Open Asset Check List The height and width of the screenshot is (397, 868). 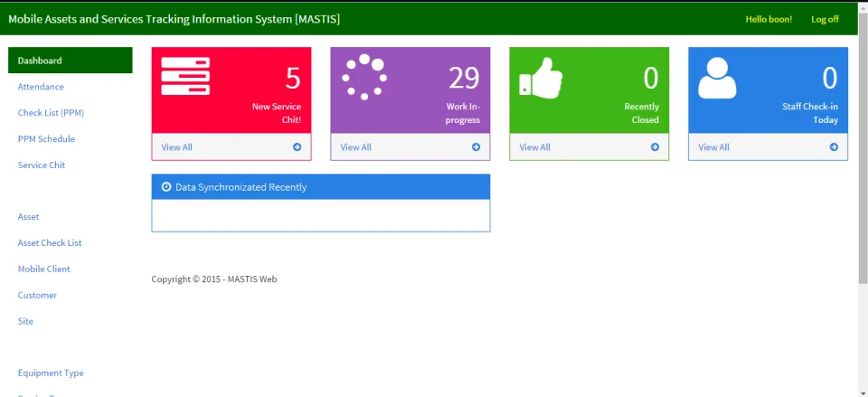click(50, 243)
